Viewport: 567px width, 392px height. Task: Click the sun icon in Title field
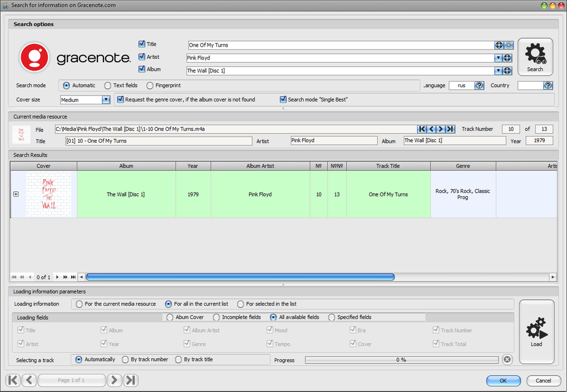[x=509, y=45]
